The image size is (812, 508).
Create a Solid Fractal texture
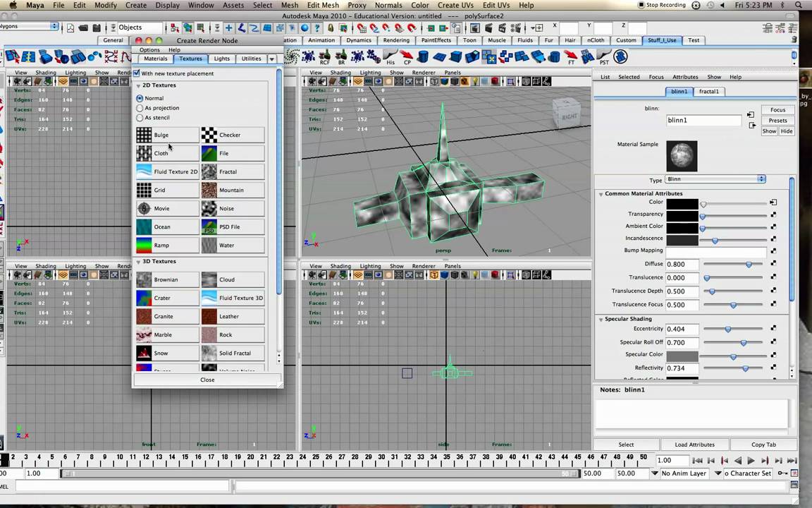pyautogui.click(x=233, y=353)
